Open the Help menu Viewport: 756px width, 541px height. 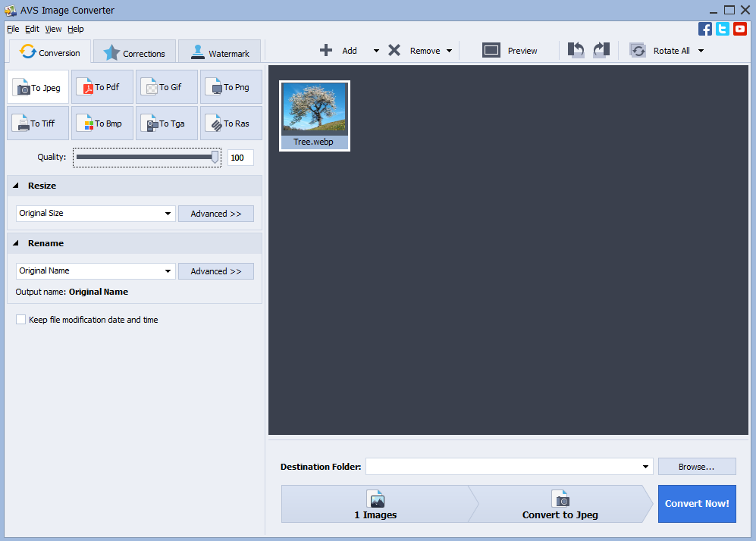pyautogui.click(x=75, y=29)
